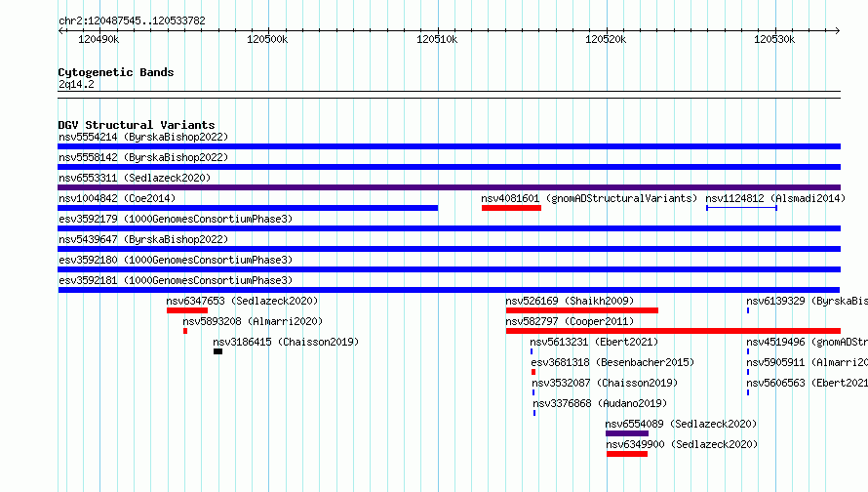Open nsv6349900 (Sedlazeck2020) label
This screenshot has width=868, height=492.
682,444
